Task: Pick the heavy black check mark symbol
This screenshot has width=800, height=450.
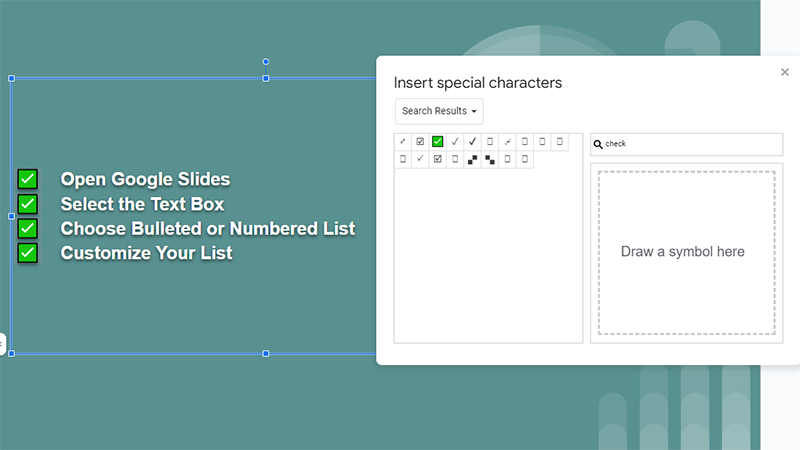Action: tap(472, 141)
